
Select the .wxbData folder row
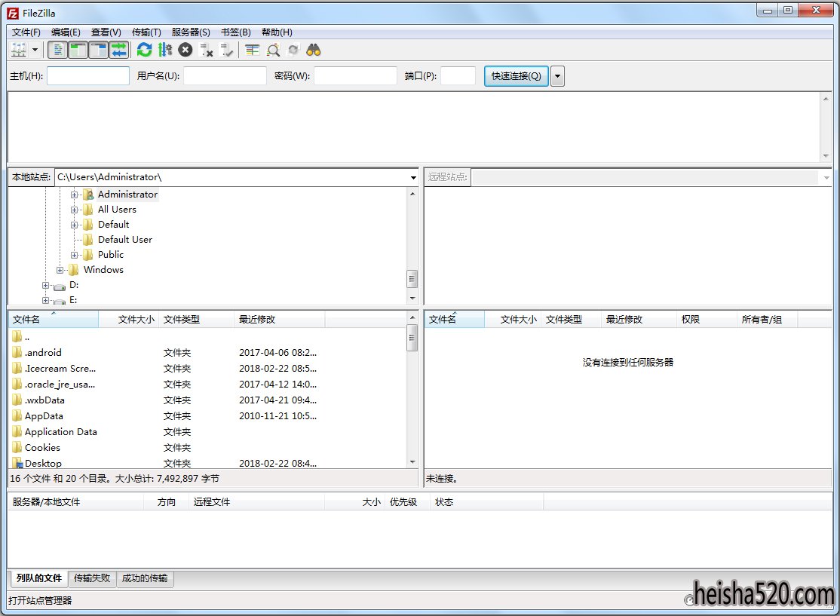coord(208,400)
